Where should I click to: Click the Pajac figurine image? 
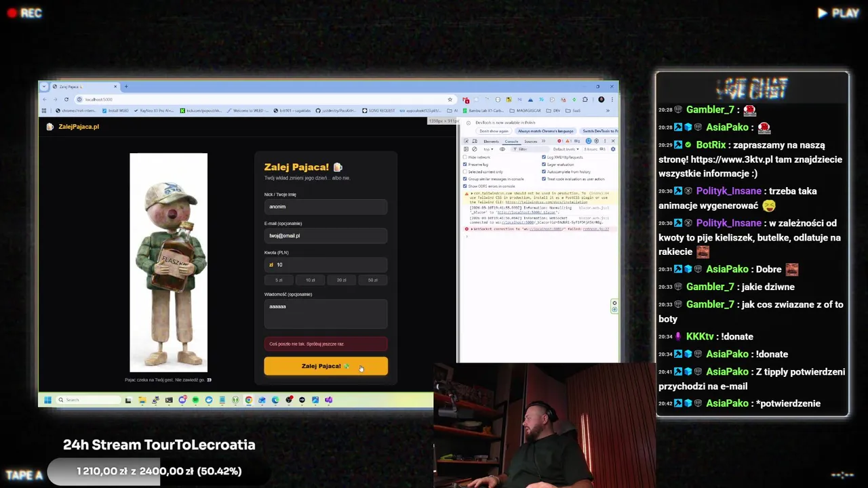coord(168,262)
